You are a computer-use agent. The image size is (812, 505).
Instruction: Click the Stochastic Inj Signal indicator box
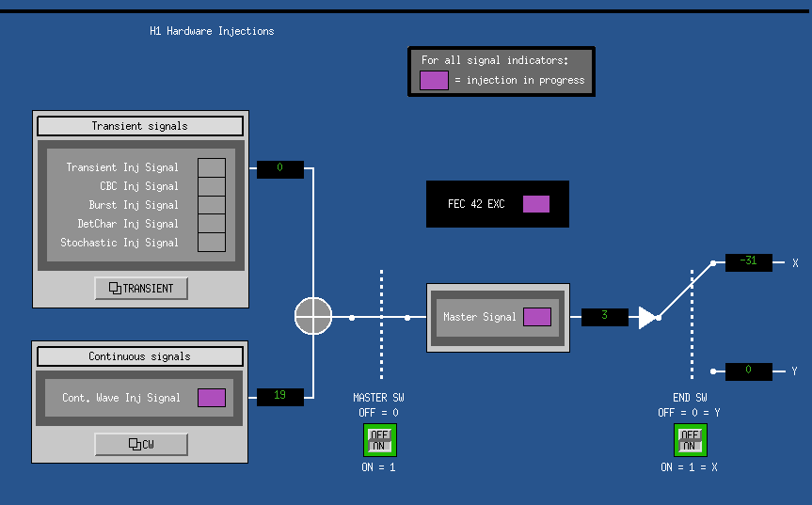pyautogui.click(x=212, y=242)
